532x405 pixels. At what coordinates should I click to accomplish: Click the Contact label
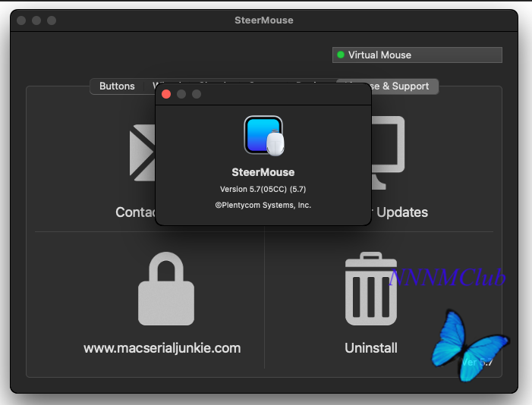[x=135, y=212]
